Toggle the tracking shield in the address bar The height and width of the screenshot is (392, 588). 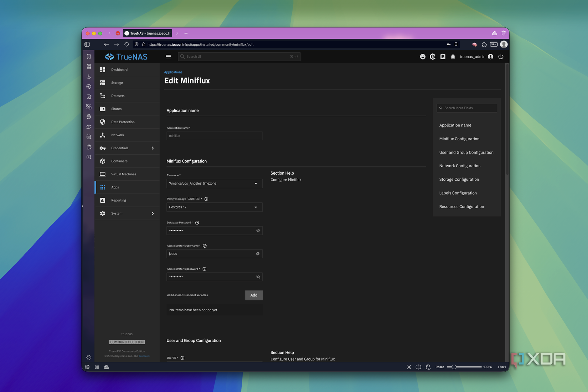click(x=136, y=44)
